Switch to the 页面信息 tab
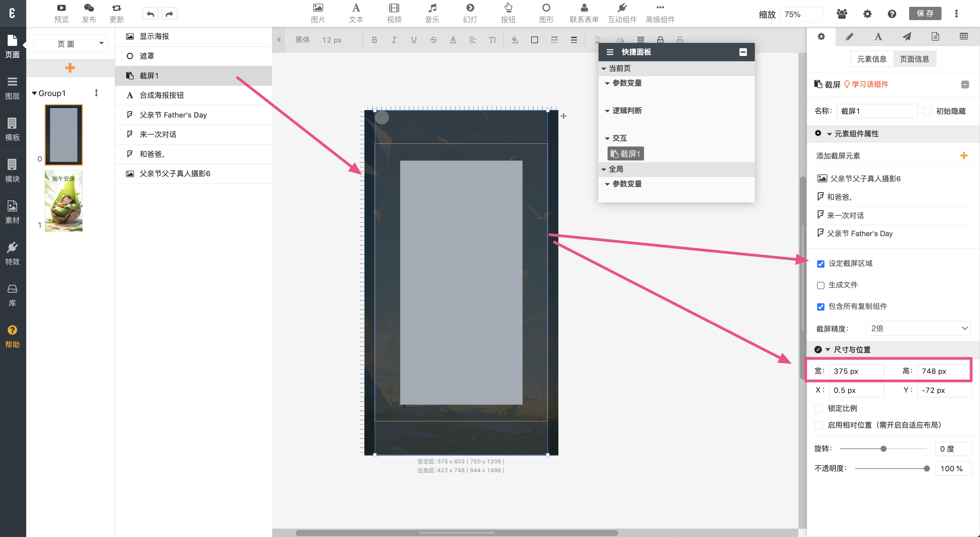 click(914, 59)
